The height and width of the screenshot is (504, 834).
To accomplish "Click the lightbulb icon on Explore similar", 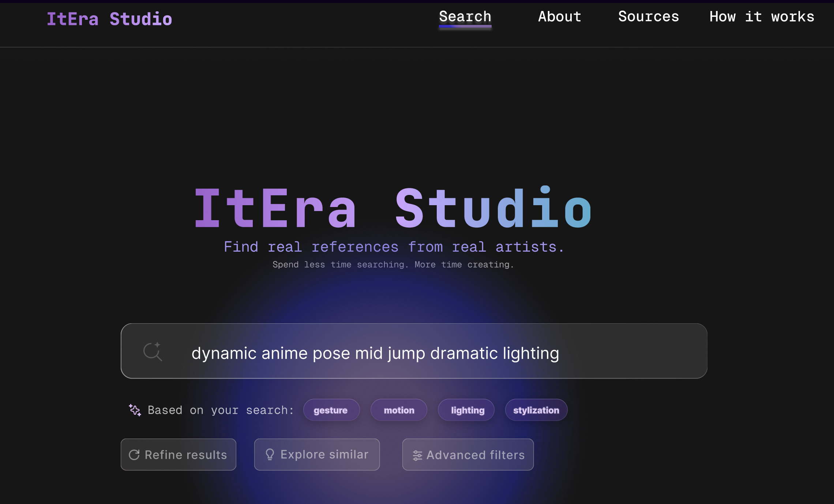I will point(270,454).
